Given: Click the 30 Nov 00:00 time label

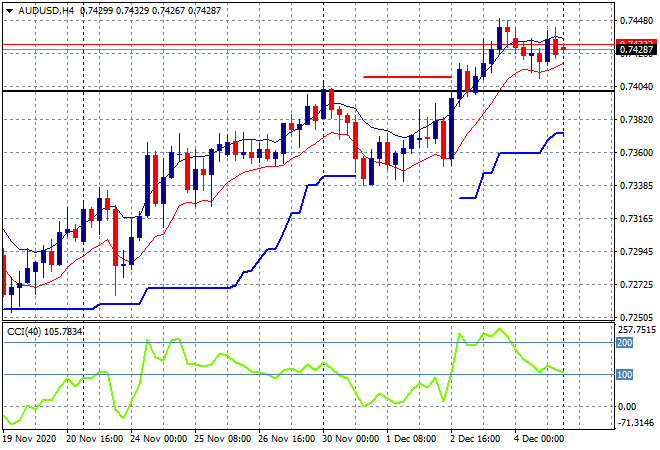Looking at the screenshot, I should point(351,439).
